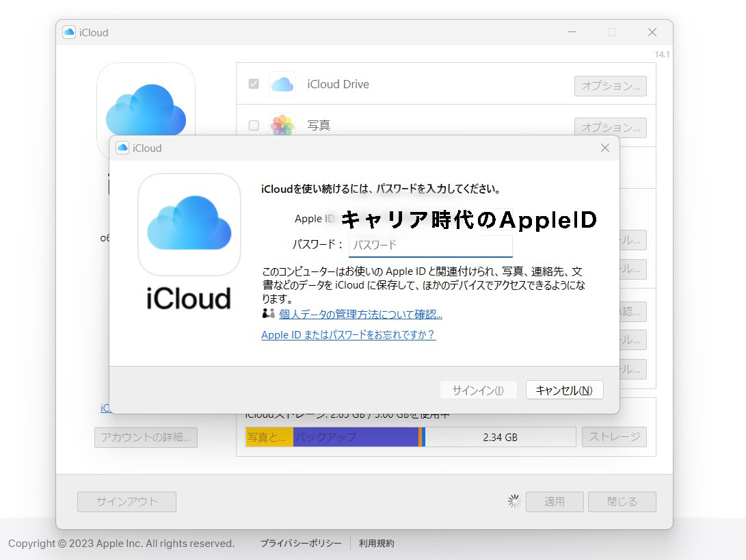The width and height of the screenshot is (746, 560).
Task: Open the 利用規約 footer link
Action: 376,544
